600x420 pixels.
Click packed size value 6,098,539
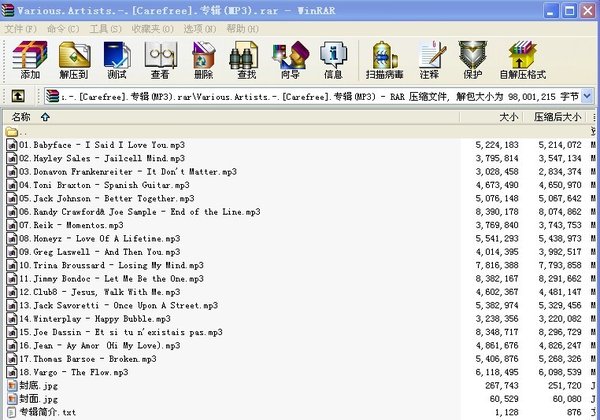coord(560,372)
